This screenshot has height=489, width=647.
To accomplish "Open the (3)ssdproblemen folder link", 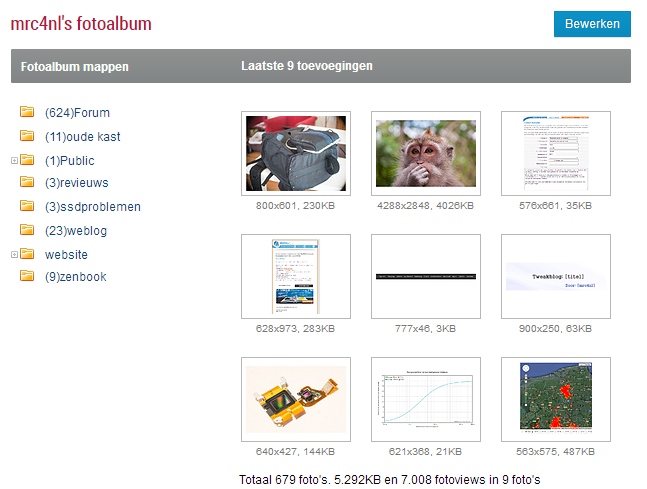I will tap(93, 207).
